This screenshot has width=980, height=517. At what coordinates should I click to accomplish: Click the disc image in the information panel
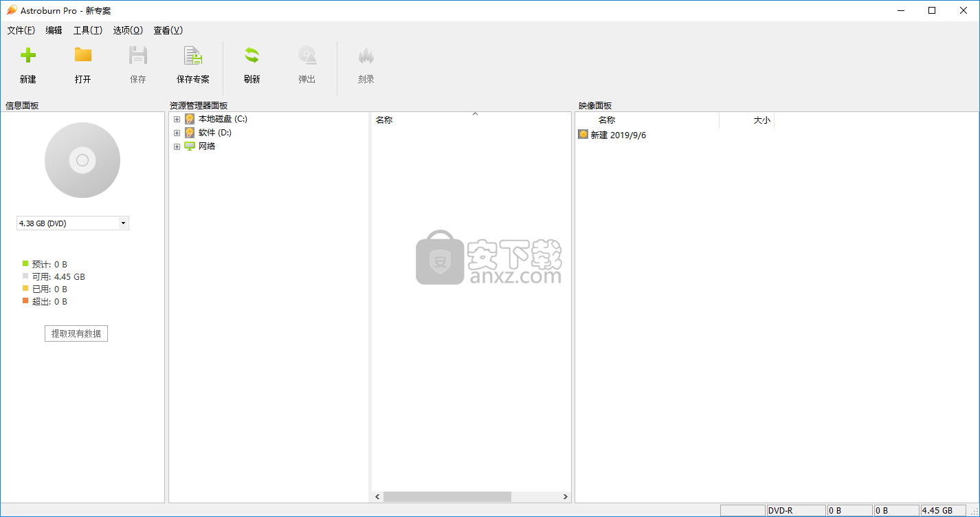[x=82, y=160]
